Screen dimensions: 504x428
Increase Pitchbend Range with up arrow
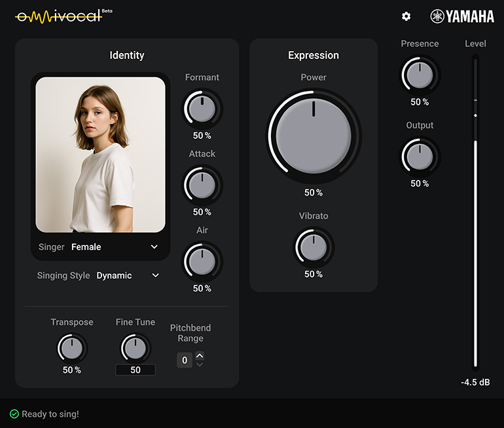200,355
